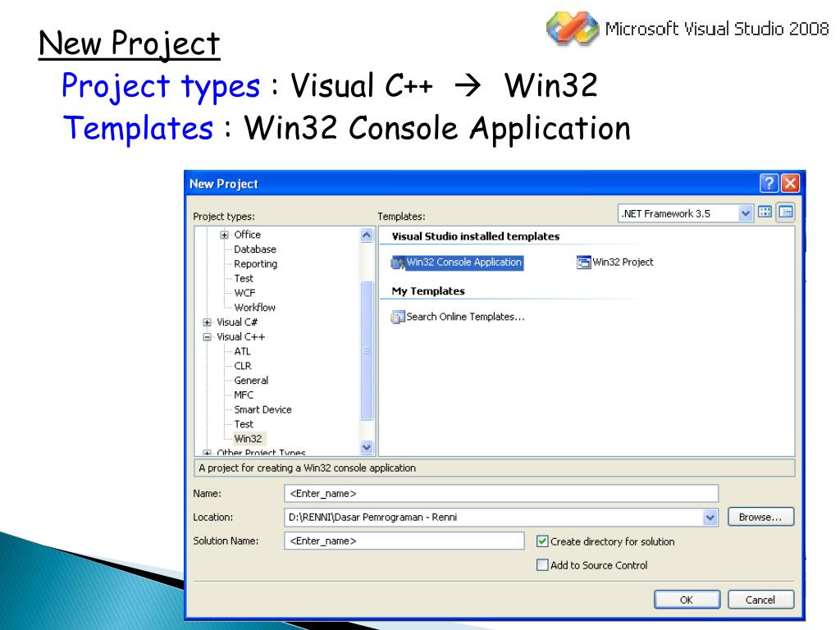Click in the Name input field

pyautogui.click(x=501, y=493)
